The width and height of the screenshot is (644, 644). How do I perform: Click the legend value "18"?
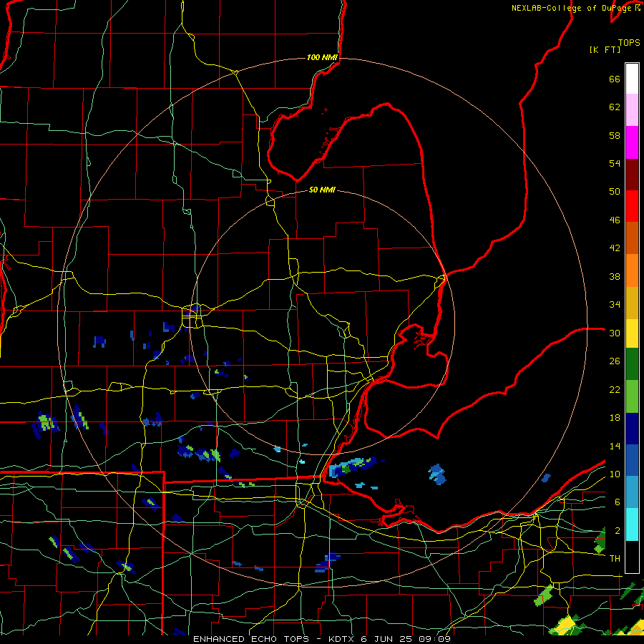(x=615, y=418)
